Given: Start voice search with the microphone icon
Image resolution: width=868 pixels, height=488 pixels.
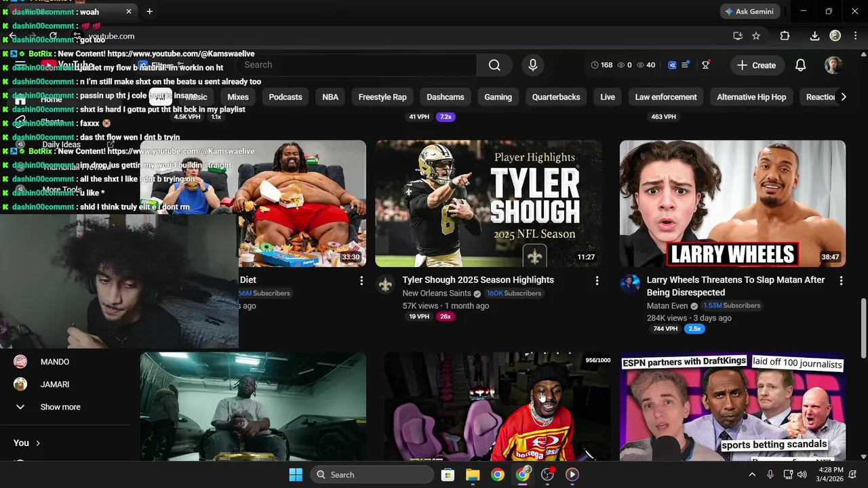Looking at the screenshot, I should [533, 65].
